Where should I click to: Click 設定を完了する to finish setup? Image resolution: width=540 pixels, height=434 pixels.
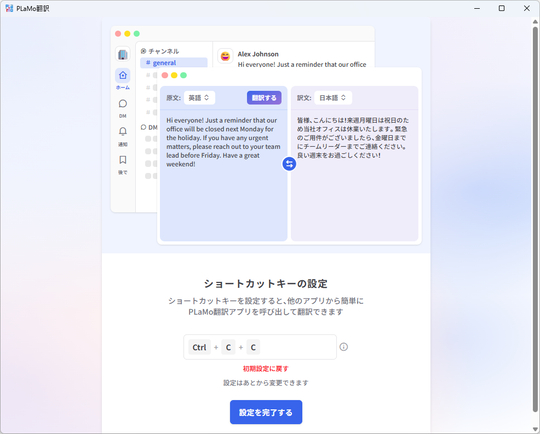(266, 412)
